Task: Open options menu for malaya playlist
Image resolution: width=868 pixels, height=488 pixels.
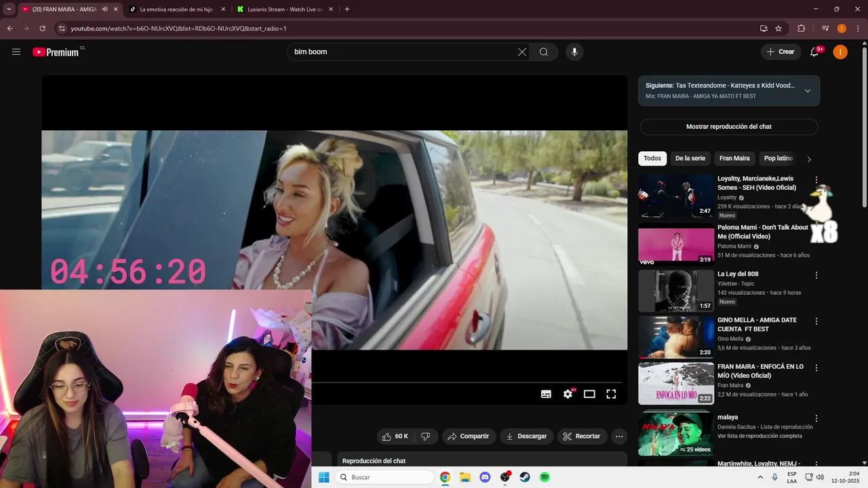Action: (816, 419)
